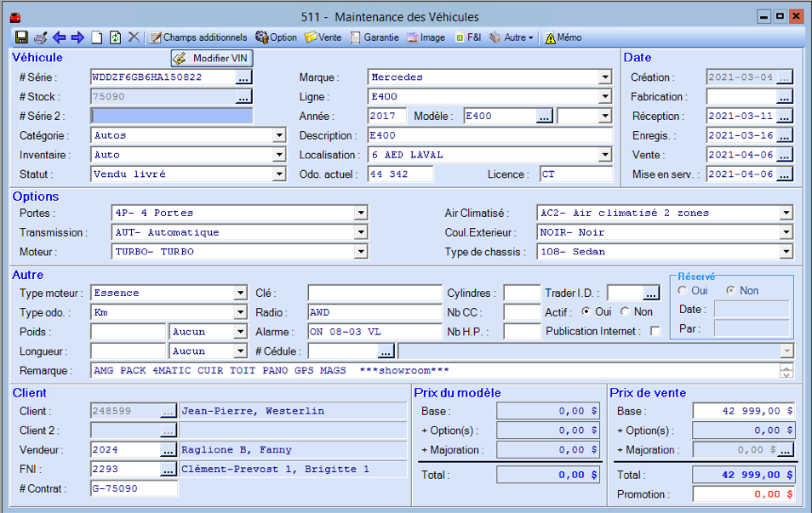
Task: Create a new blank vehicle record
Action: point(97,37)
